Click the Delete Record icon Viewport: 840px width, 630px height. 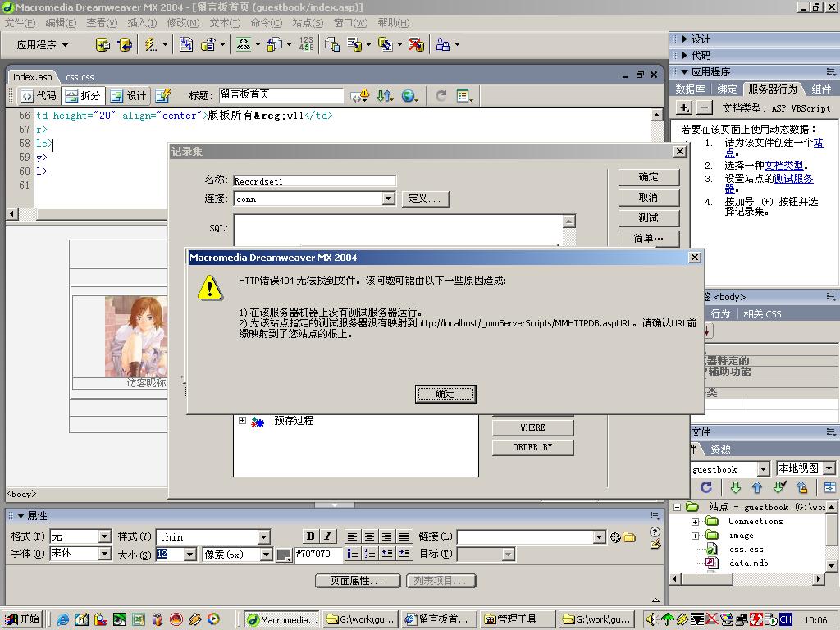[416, 45]
